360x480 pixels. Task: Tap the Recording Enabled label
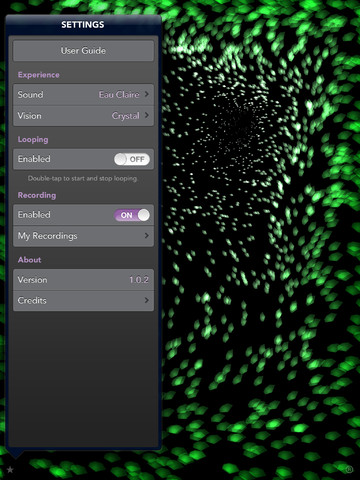[x=34, y=215]
